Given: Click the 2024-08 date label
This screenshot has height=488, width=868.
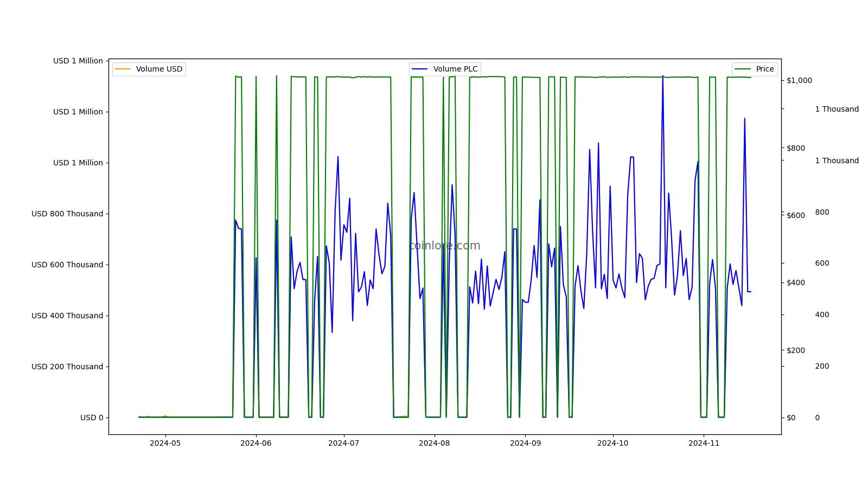Looking at the screenshot, I should tap(434, 443).
